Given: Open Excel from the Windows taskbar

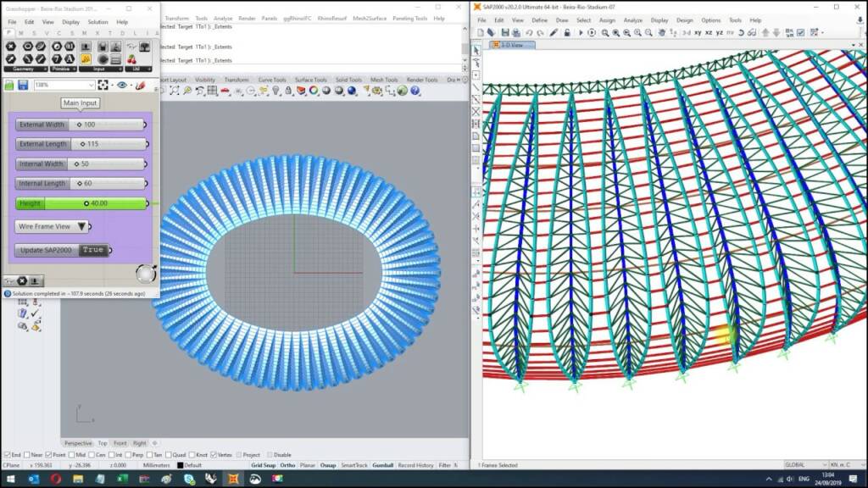Looking at the screenshot, I should tap(122, 479).
